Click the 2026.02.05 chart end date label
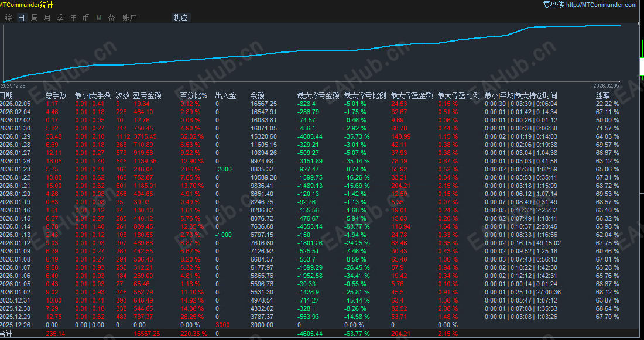644x340 pixels. pyautogui.click(x=606, y=86)
